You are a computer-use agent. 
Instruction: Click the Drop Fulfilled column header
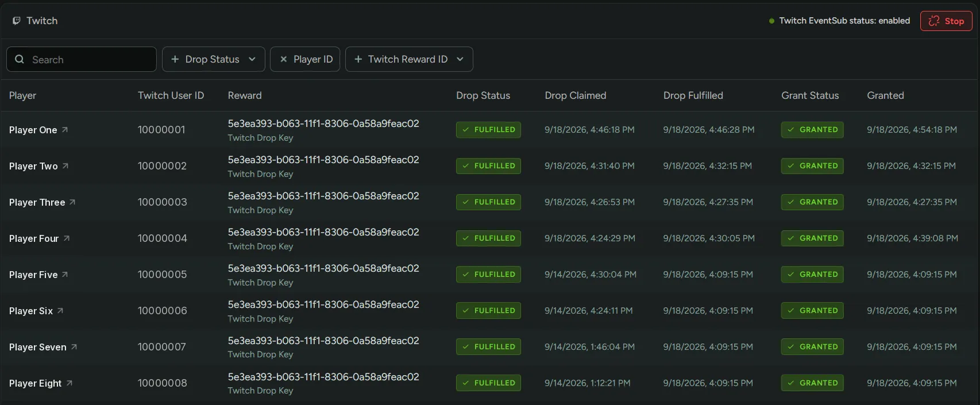tap(693, 95)
